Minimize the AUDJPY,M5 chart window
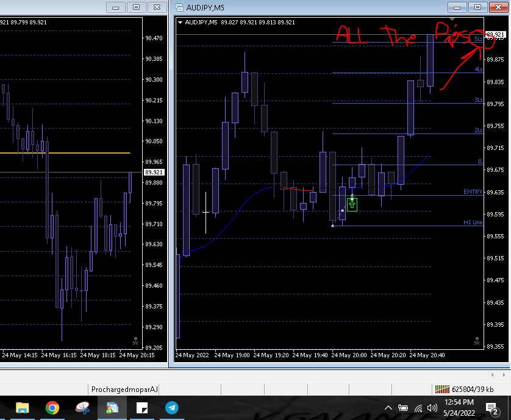This screenshot has height=420, width=511. 457,7
